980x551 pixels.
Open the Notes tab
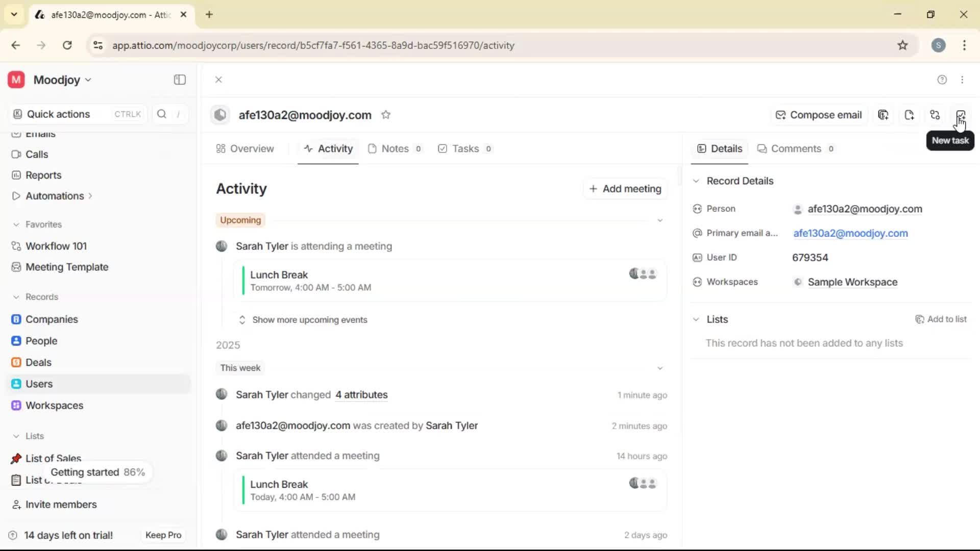[x=396, y=148]
